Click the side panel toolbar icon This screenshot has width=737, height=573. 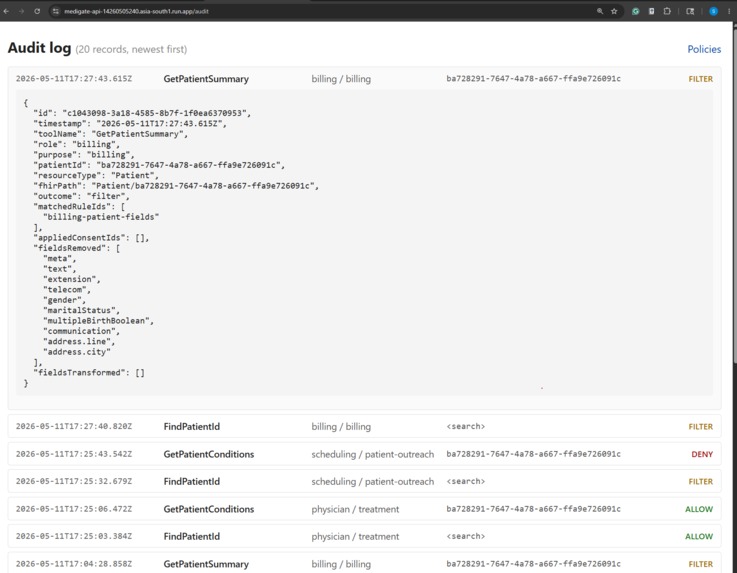[690, 11]
